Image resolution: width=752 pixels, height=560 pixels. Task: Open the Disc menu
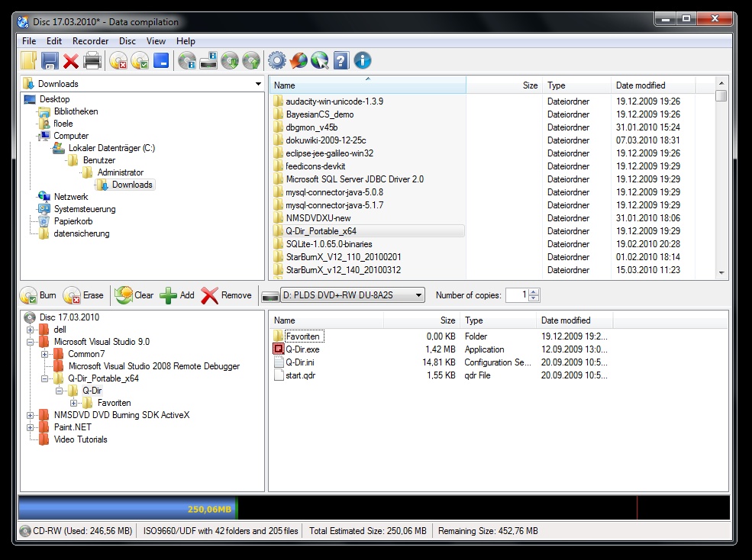[127, 40]
